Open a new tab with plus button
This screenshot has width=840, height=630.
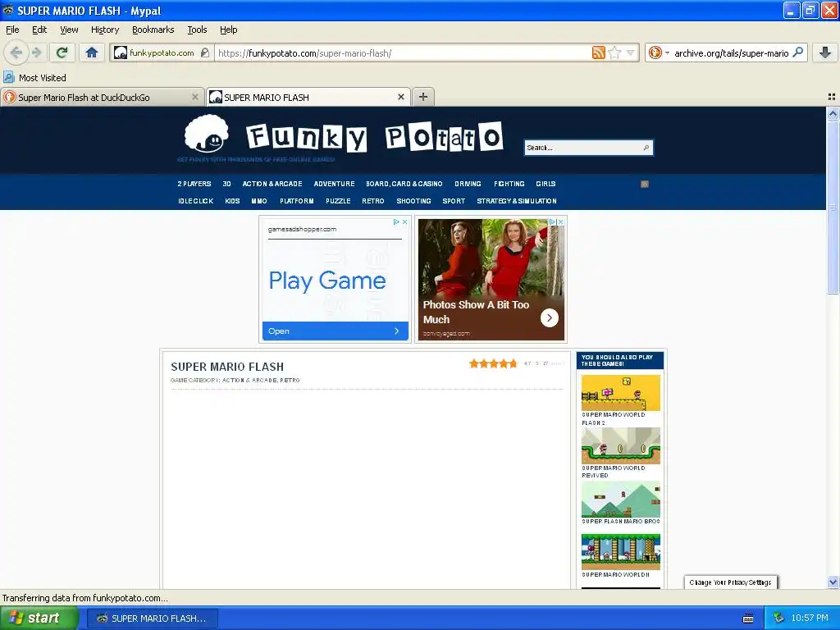point(423,97)
